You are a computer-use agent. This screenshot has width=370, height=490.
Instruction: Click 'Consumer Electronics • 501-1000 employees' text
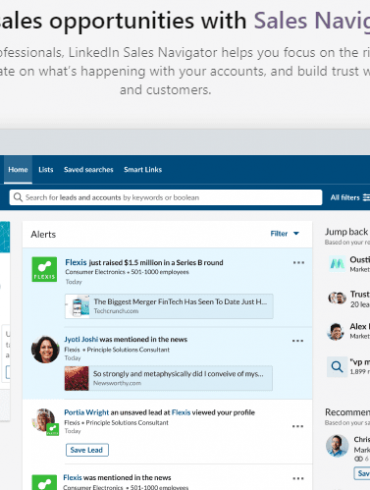[127, 272]
